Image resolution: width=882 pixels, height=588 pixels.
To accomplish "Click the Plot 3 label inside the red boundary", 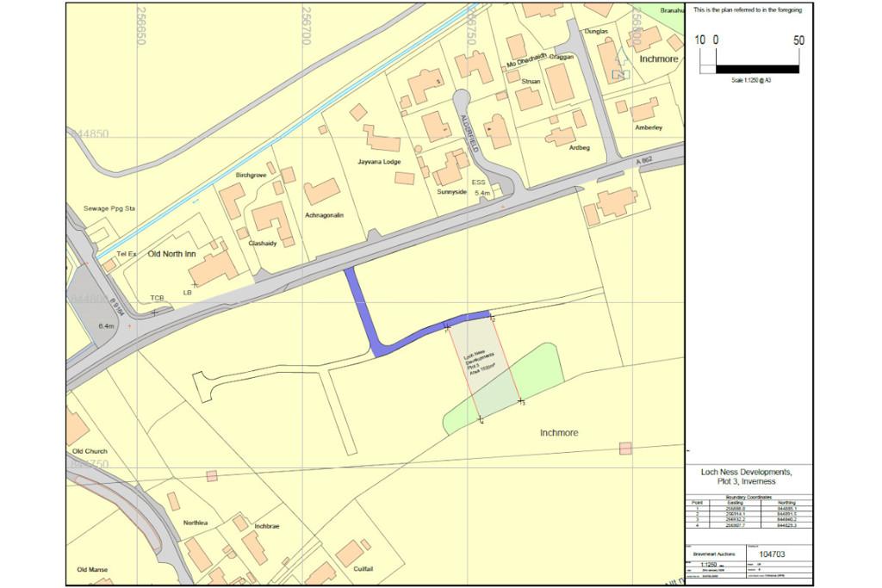I will 480,363.
